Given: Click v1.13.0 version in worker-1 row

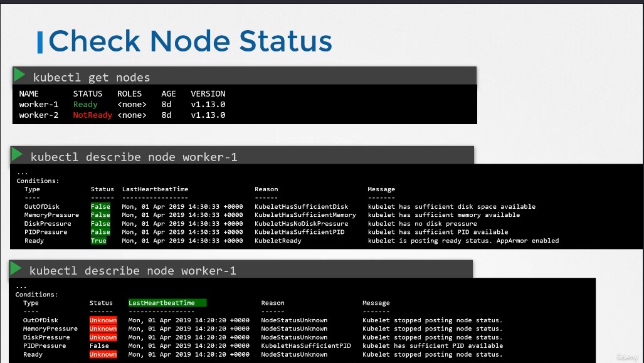Looking at the screenshot, I should pos(208,104).
